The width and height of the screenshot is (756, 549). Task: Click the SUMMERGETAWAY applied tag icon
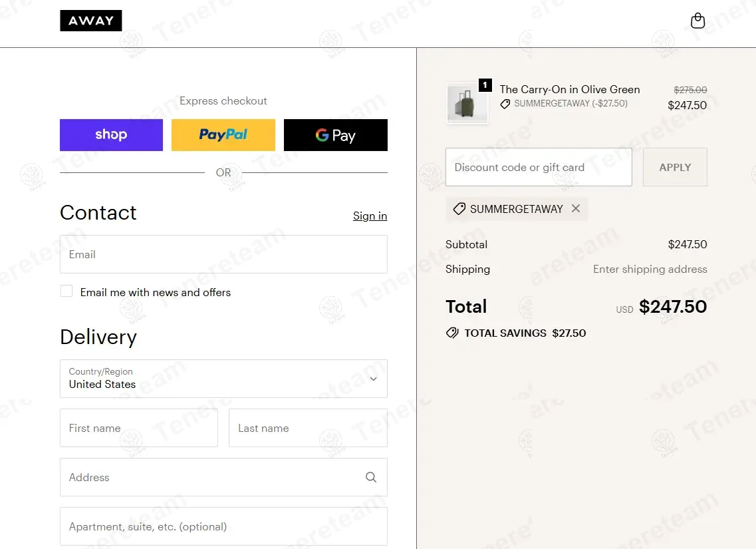(459, 209)
